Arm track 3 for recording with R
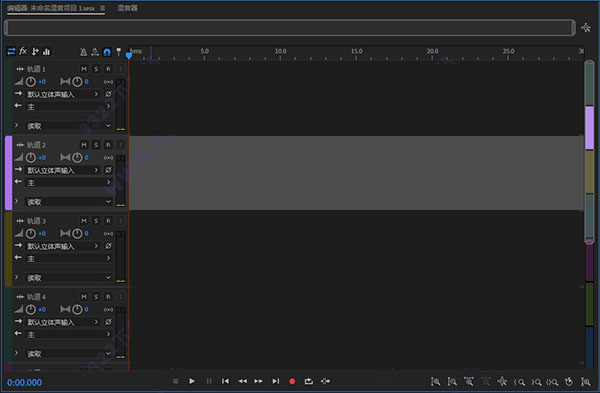The image size is (600, 393). (108, 221)
